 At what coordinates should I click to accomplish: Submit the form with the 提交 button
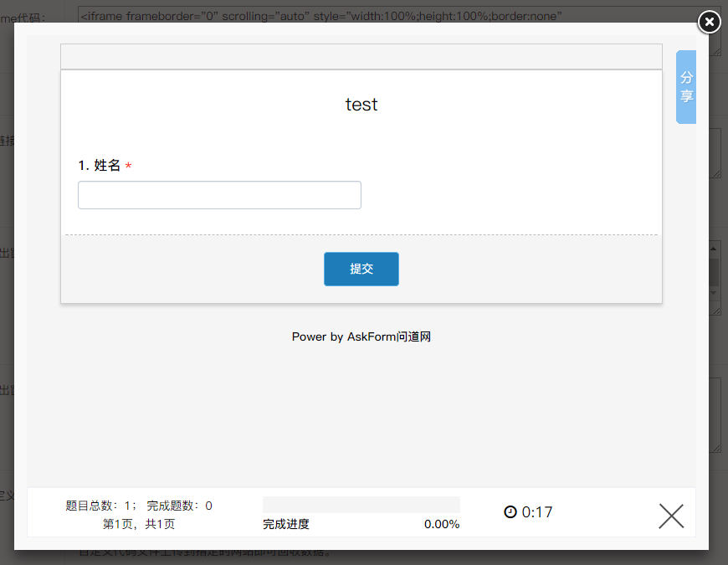[361, 269]
